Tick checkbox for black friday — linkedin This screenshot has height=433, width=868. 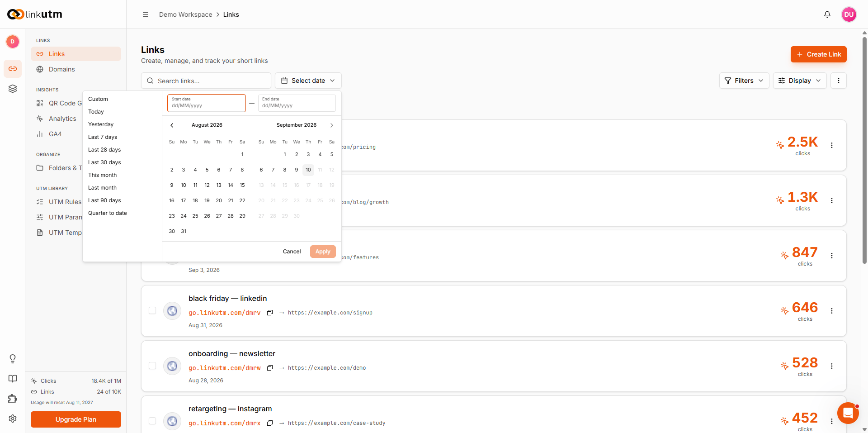point(152,310)
